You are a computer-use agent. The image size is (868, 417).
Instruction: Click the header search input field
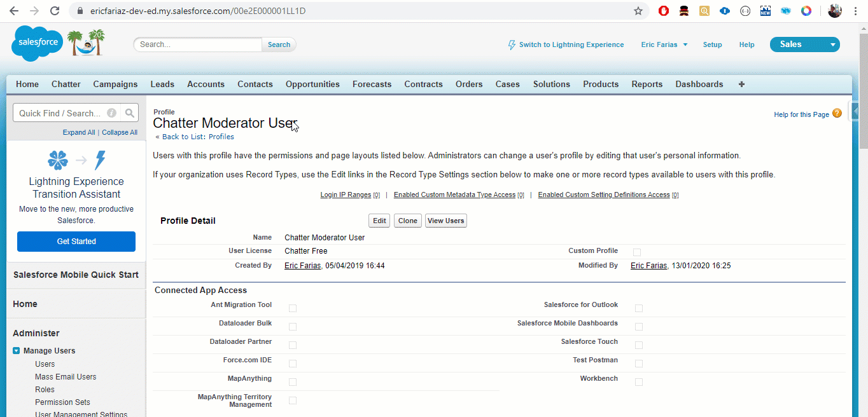coord(198,44)
